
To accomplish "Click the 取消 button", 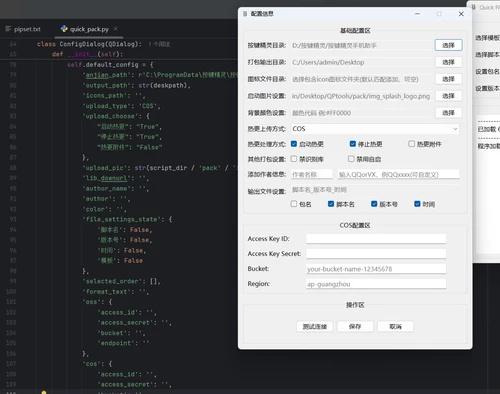I will 396,326.
